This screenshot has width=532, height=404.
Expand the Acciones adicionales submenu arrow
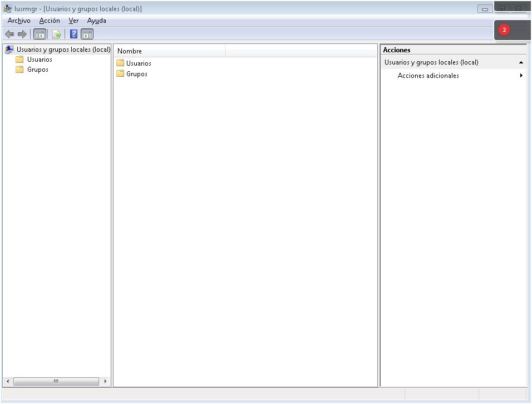pyautogui.click(x=521, y=76)
